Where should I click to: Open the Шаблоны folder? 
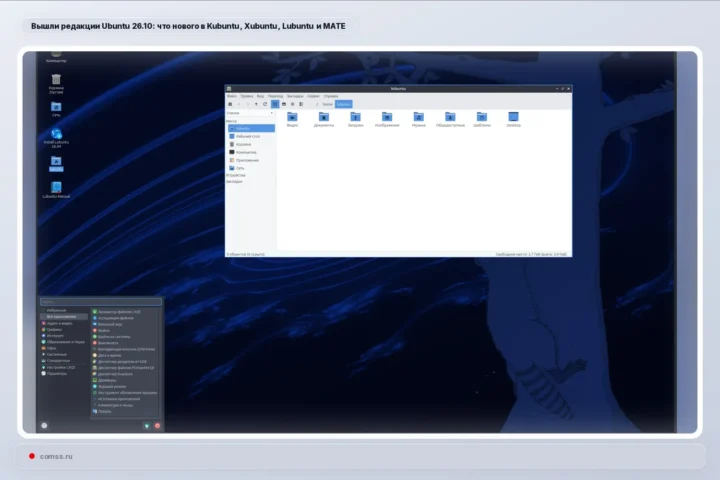point(482,117)
